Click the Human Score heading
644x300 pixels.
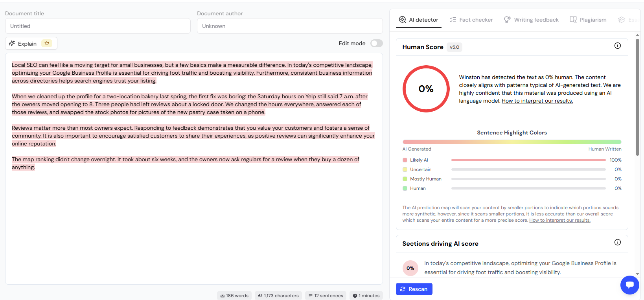(423, 47)
